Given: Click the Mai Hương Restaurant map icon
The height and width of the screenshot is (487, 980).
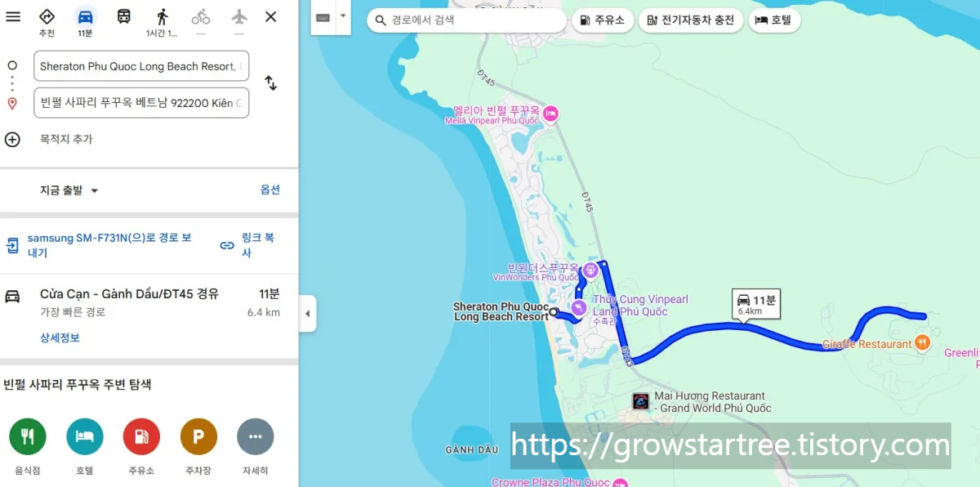Looking at the screenshot, I should (x=641, y=401).
